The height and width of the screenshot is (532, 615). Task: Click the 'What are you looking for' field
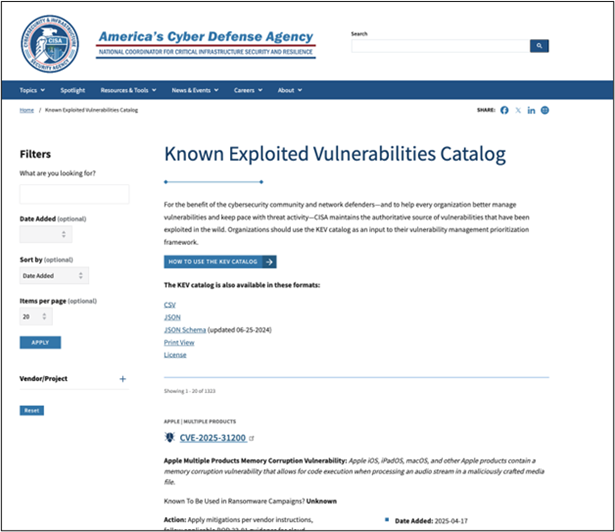tap(74, 194)
